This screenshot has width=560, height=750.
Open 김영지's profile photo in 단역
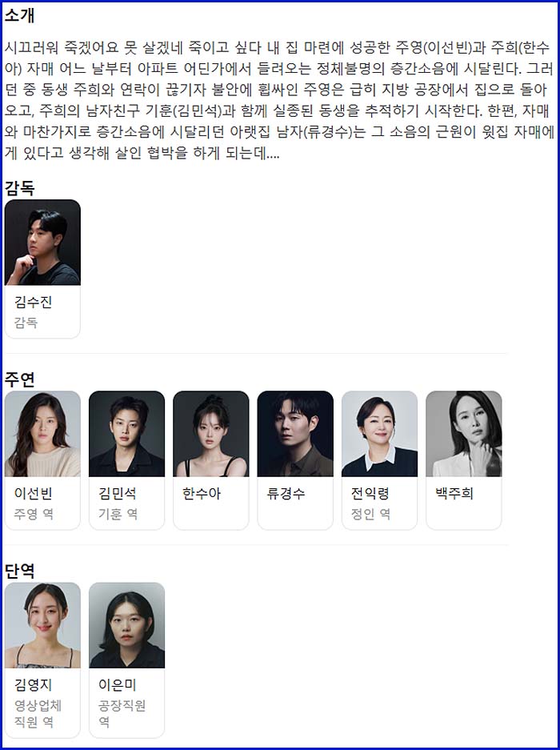pos(42,625)
